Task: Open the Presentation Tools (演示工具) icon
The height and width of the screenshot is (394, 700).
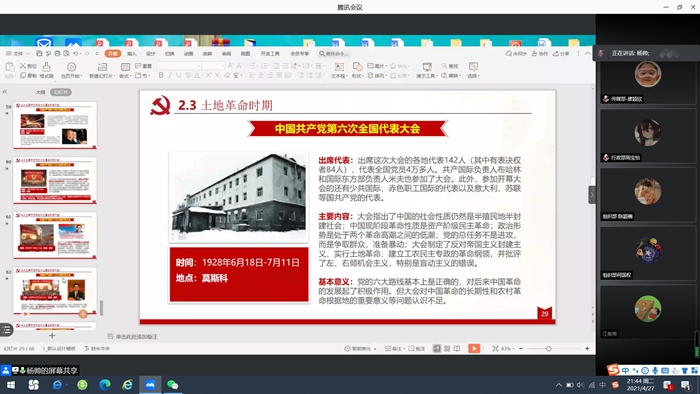Action: click(x=426, y=70)
